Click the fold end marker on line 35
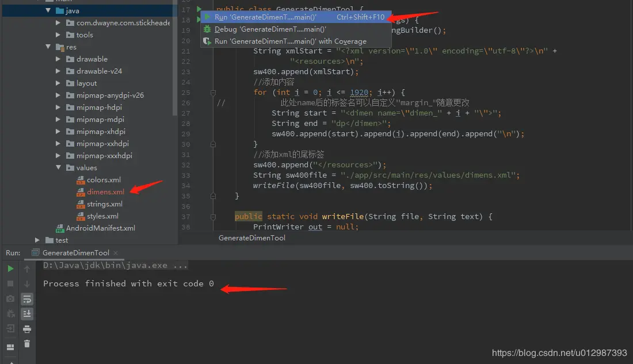633x364 pixels. 213,196
